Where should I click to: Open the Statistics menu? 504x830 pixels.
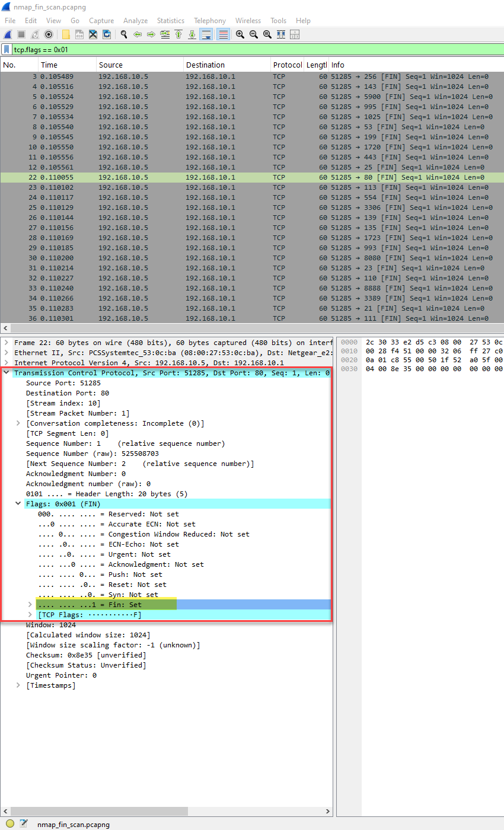(171, 20)
